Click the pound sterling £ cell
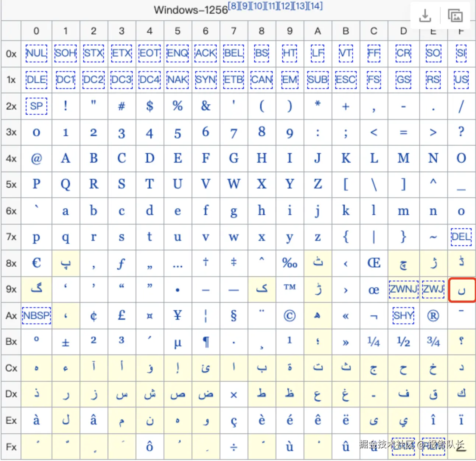This screenshot has width=476, height=461. click(122, 316)
